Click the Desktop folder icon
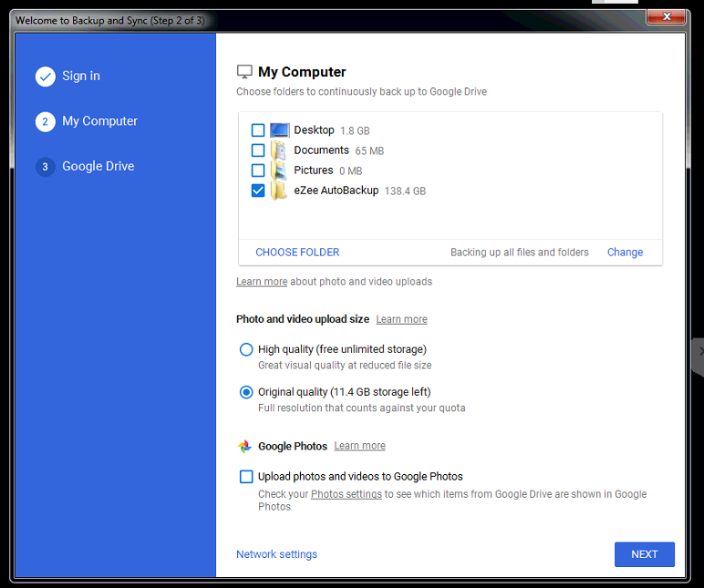 (x=279, y=130)
